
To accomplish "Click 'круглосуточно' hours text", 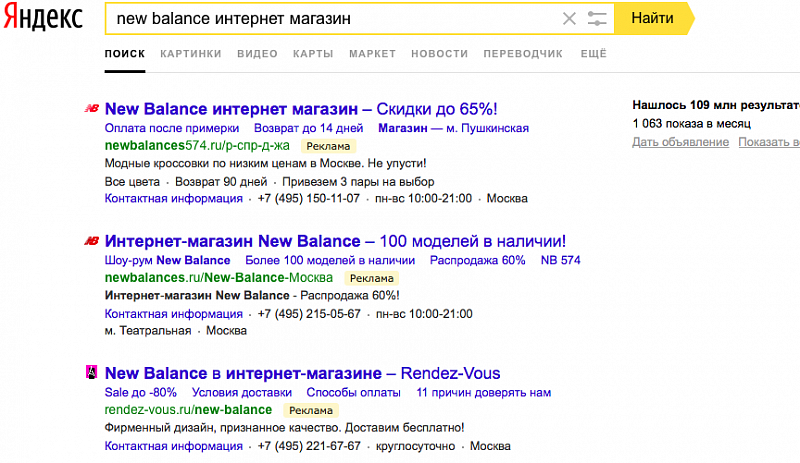I will coord(415,446).
